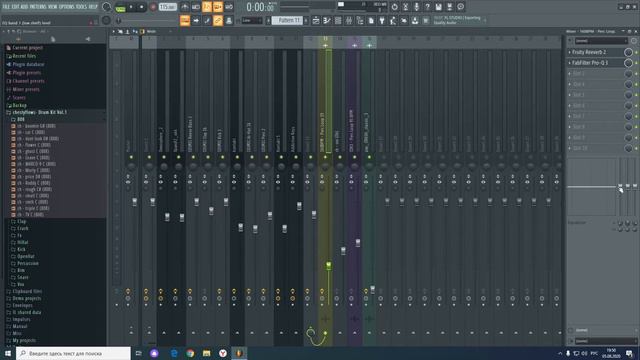Select the Scores item in browser
The height and width of the screenshot is (360, 640).
click(19, 98)
